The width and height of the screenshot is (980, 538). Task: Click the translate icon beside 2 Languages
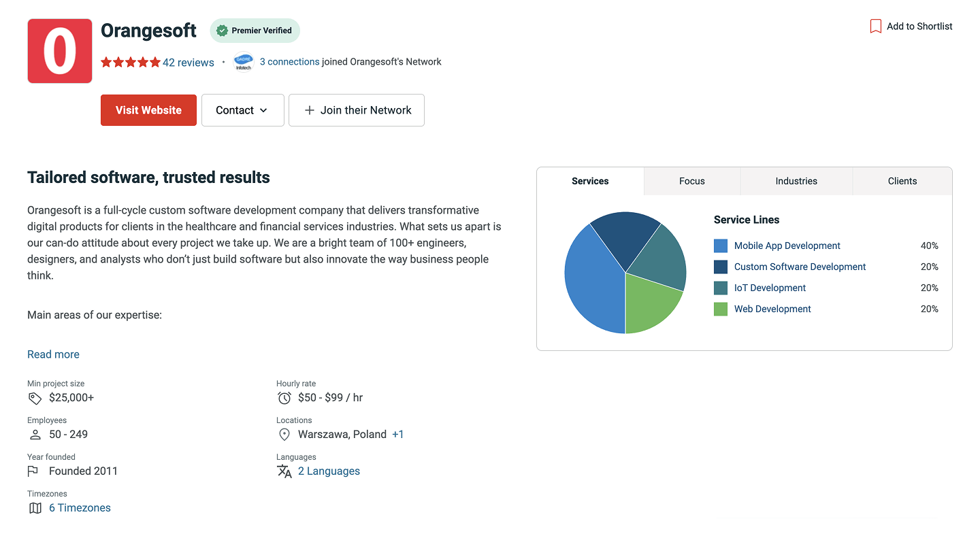coord(284,471)
